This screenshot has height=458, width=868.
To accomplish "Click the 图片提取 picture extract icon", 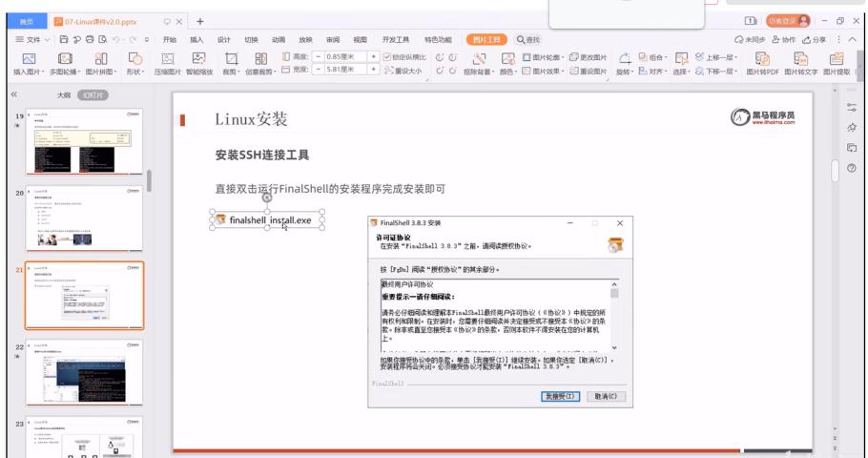I will 836,59.
